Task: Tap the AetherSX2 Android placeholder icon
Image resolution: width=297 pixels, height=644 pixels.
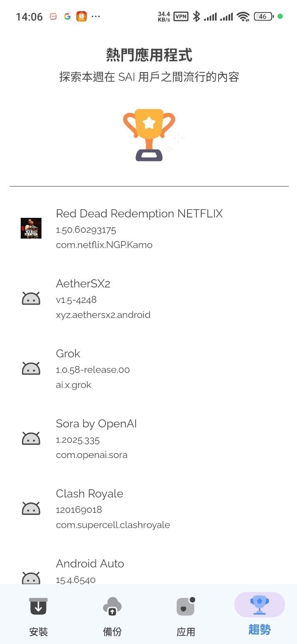Action: tap(31, 298)
